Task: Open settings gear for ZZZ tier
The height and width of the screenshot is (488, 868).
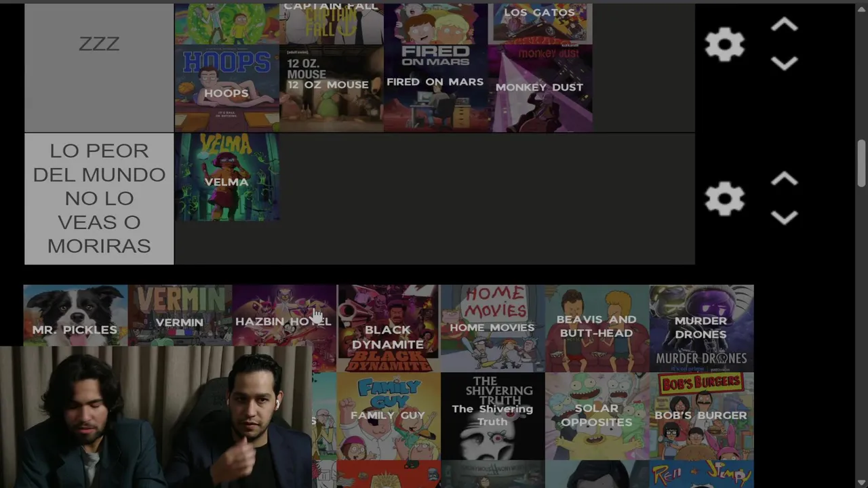Action: click(x=724, y=45)
